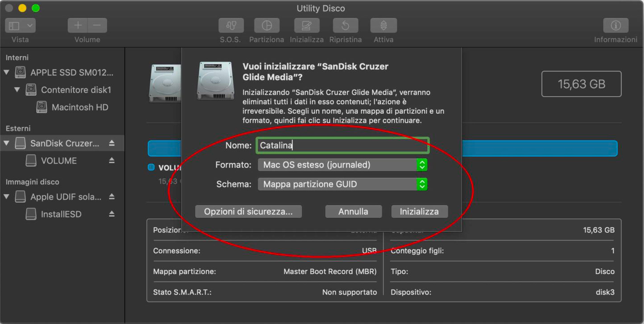The height and width of the screenshot is (324, 644).
Task: Click the USB connection value
Action: 369,251
